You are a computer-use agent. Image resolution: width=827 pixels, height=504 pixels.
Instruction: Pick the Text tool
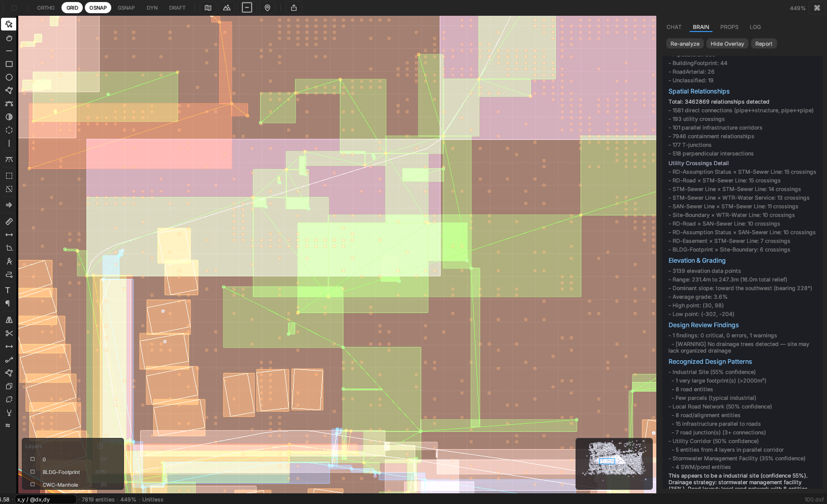[x=8, y=290]
